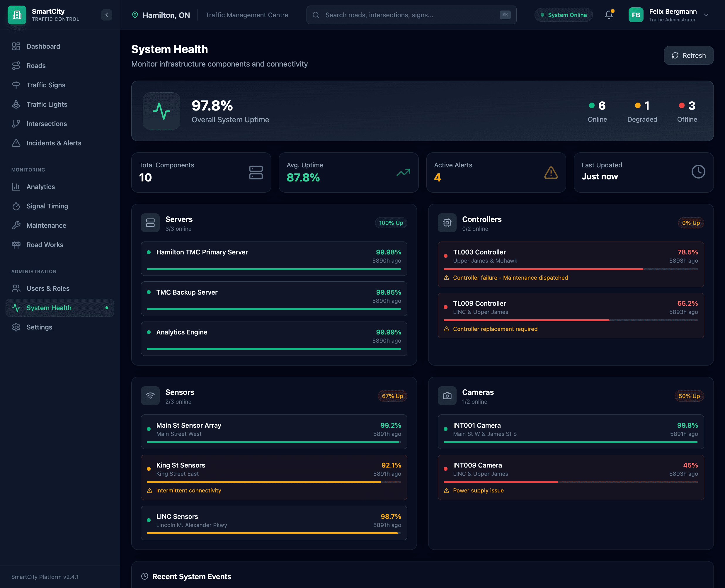Image resolution: width=725 pixels, height=588 pixels.
Task: Open the notifications bell
Action: coord(608,15)
